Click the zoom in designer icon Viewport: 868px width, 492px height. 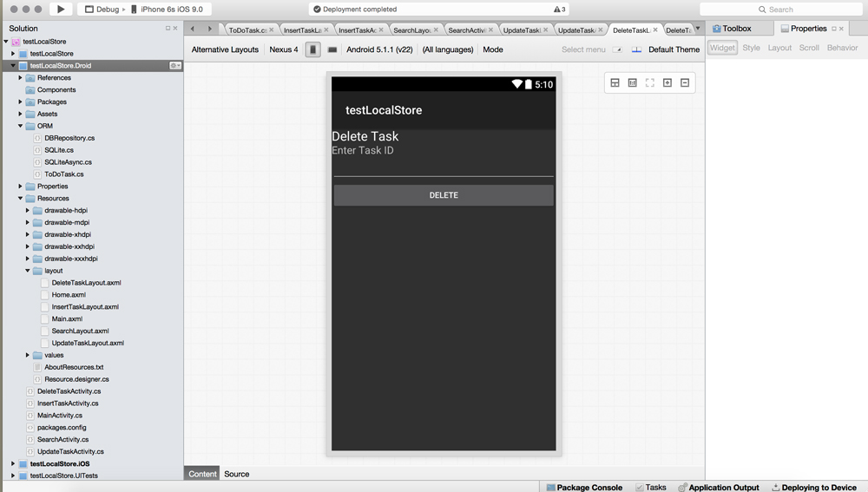(667, 83)
